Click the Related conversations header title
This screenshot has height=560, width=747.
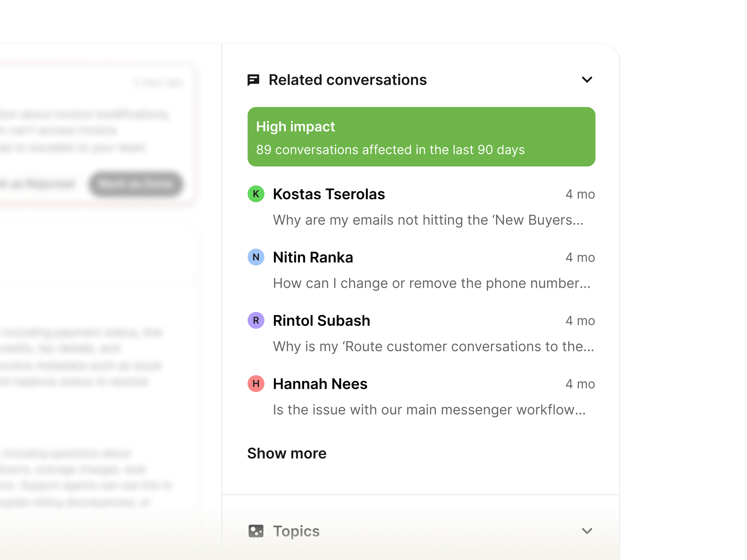click(348, 80)
